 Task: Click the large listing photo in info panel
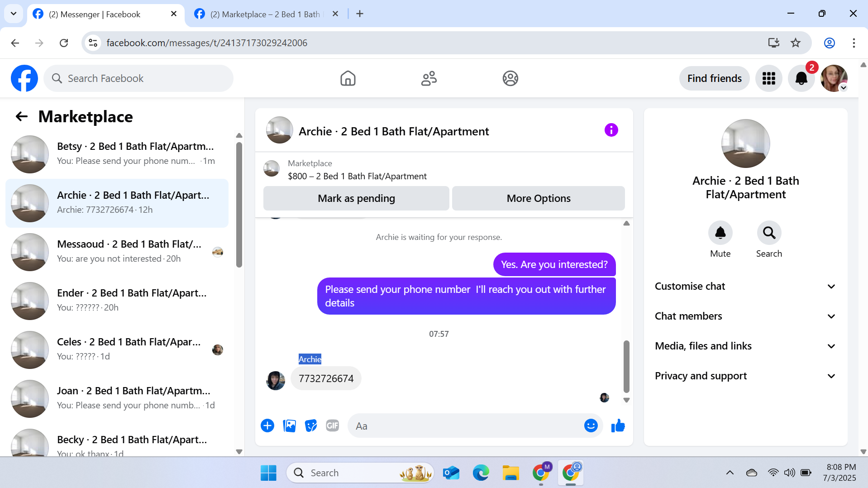click(745, 143)
